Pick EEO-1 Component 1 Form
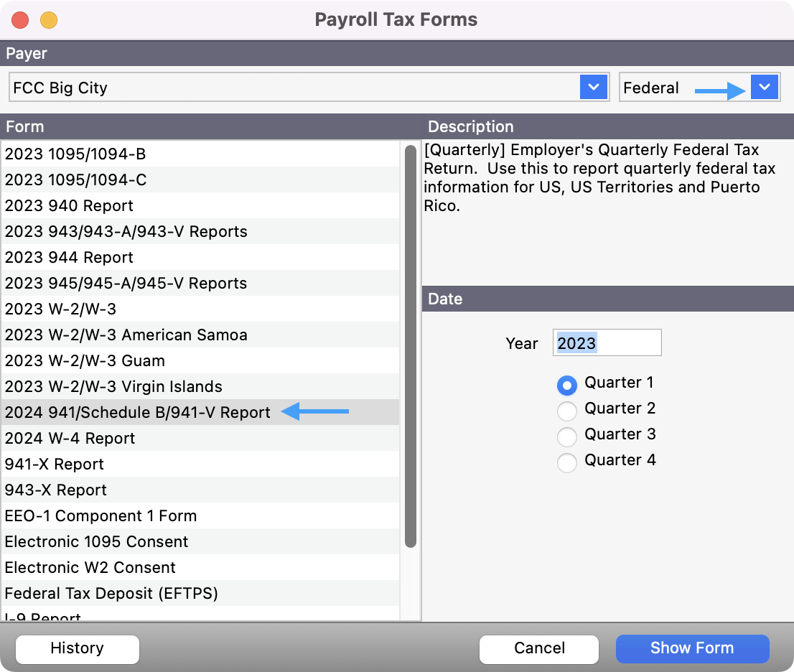 click(101, 516)
